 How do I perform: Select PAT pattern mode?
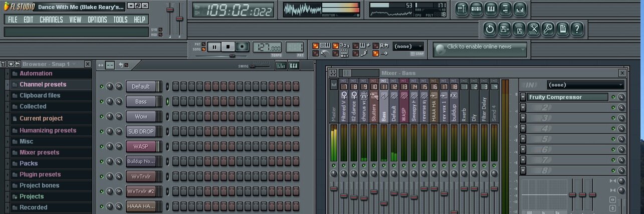pos(204,45)
